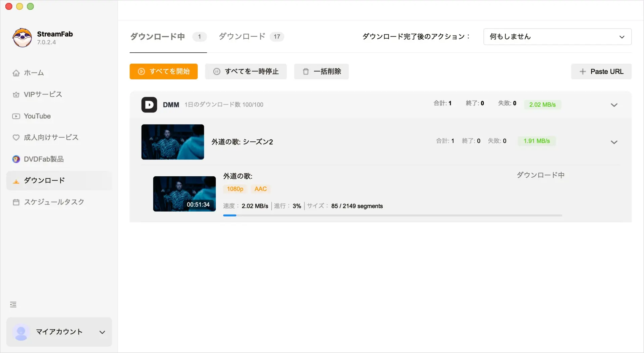Switch to the ダウンロード中 tab
Viewport: 644px width, 353px height.
168,37
